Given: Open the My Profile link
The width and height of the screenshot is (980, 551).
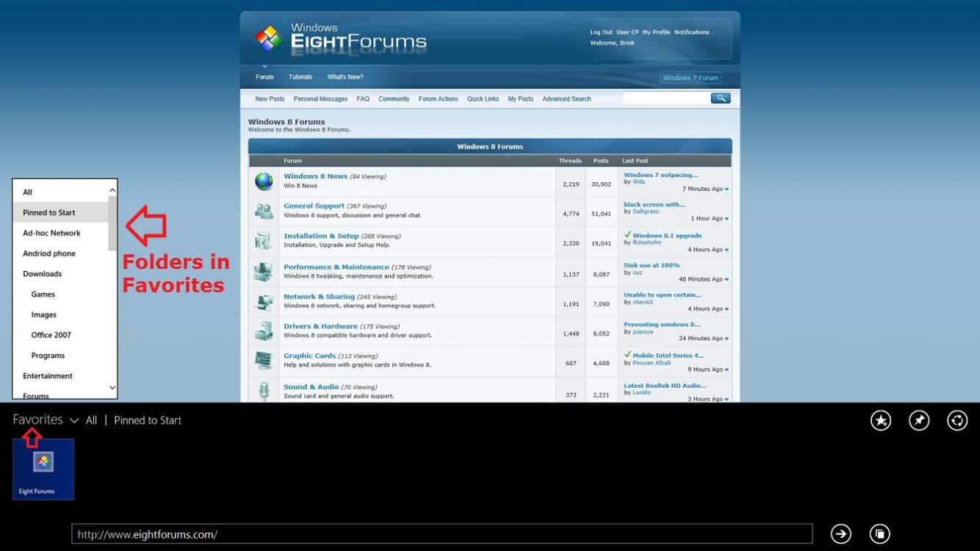Looking at the screenshot, I should [x=656, y=32].
